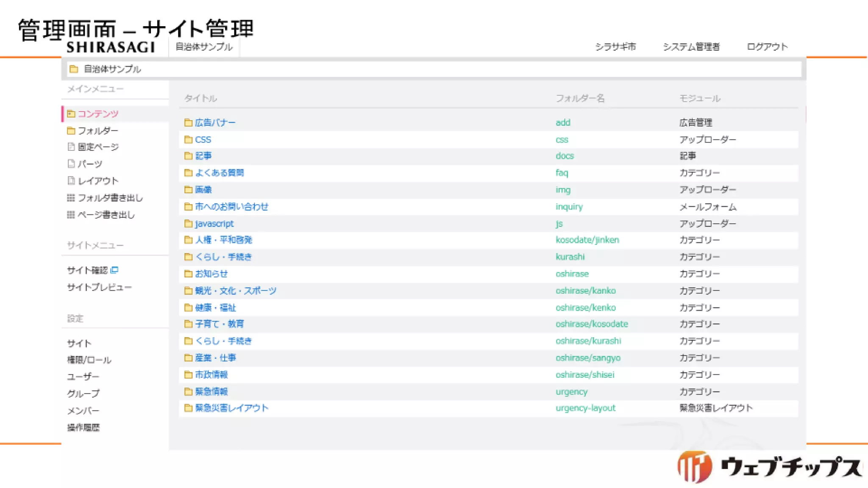The image size is (868, 488).
Task: Click the document icon beside レイアウト
Action: pos(71,181)
